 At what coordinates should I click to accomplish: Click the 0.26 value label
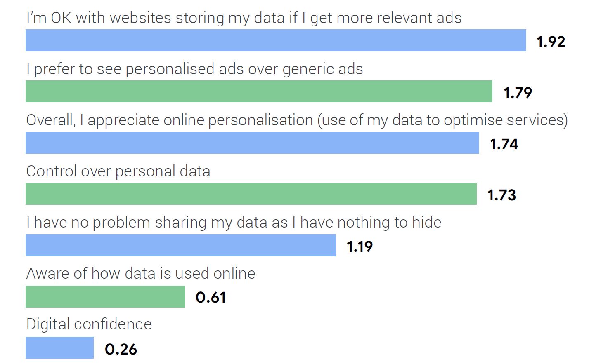pyautogui.click(x=121, y=349)
